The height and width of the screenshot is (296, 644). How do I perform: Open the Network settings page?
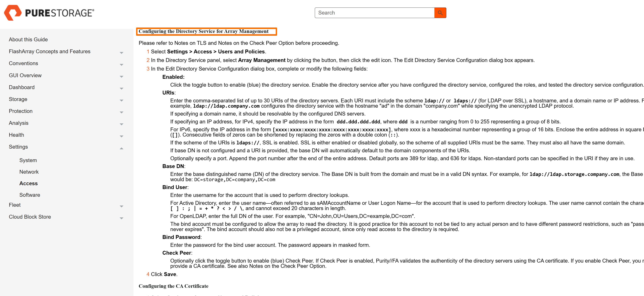[29, 172]
